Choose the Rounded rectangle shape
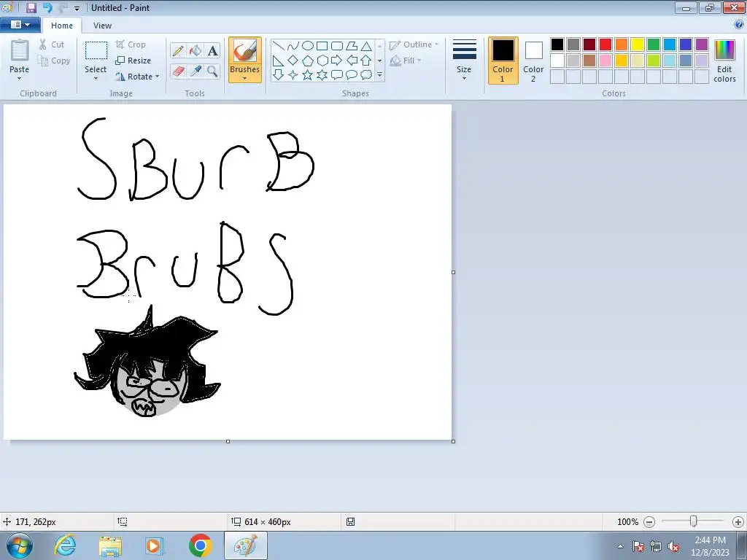The height and width of the screenshot is (560, 747). click(x=337, y=46)
